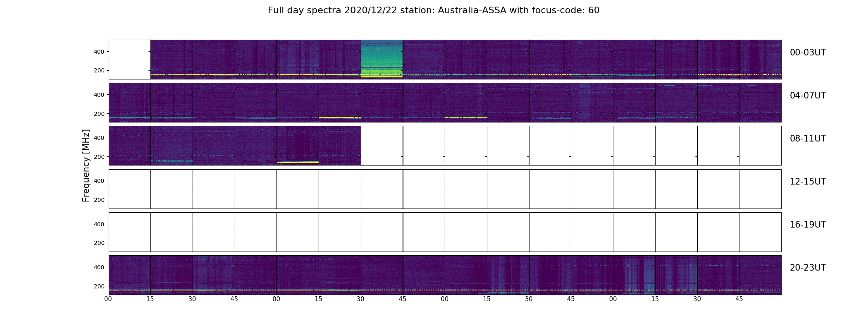Click the 200 tick label of 12-15UT row
Viewport: 868px width, 331px height.
[x=99, y=200]
